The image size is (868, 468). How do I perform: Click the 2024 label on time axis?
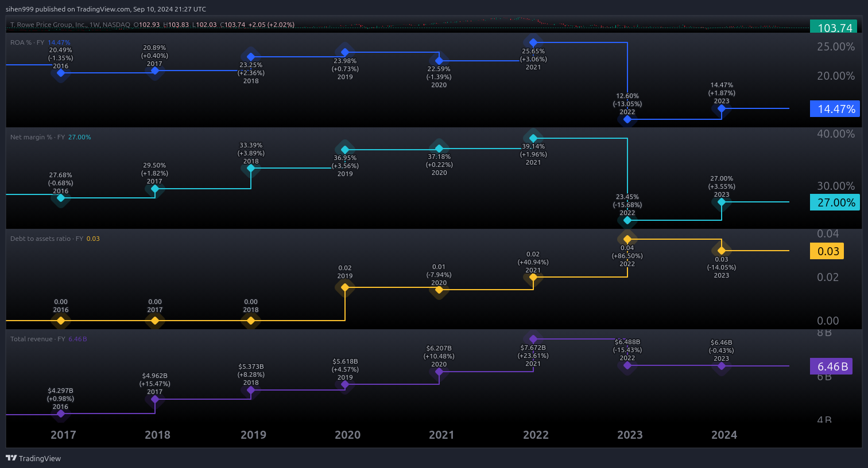point(724,435)
